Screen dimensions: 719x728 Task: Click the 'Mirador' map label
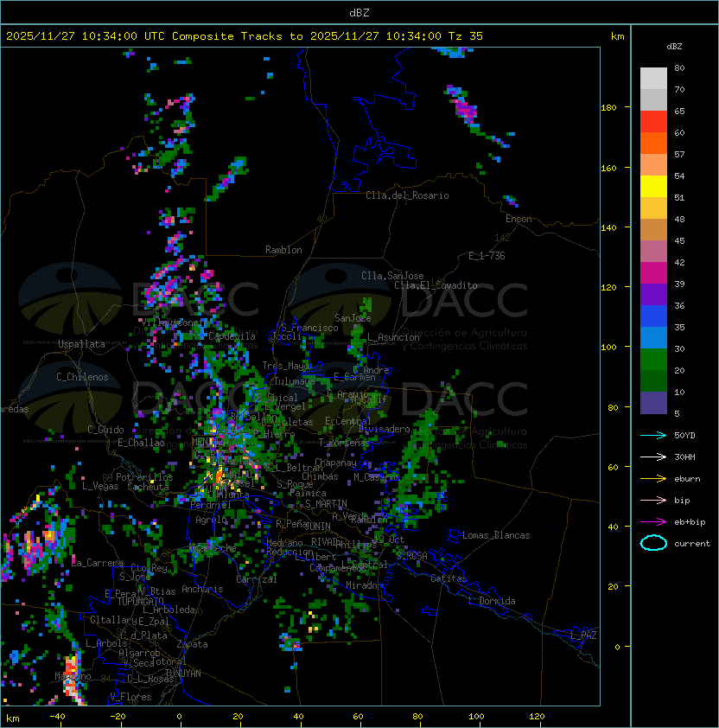coord(365,585)
